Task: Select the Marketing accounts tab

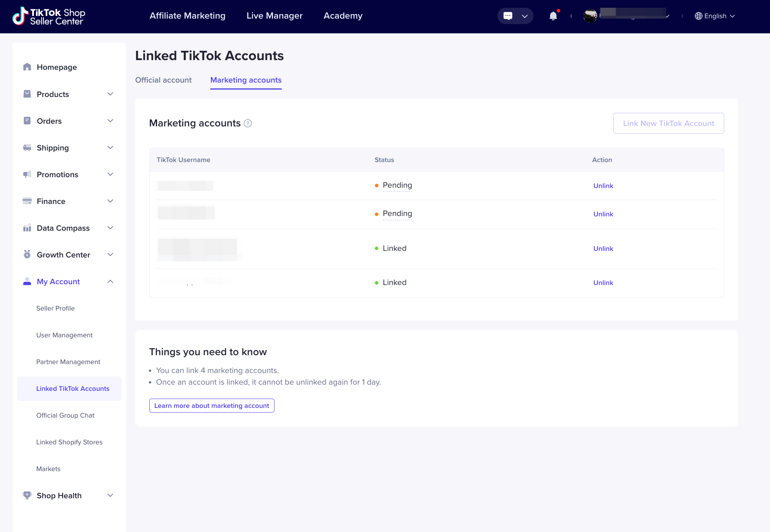Action: click(x=246, y=80)
